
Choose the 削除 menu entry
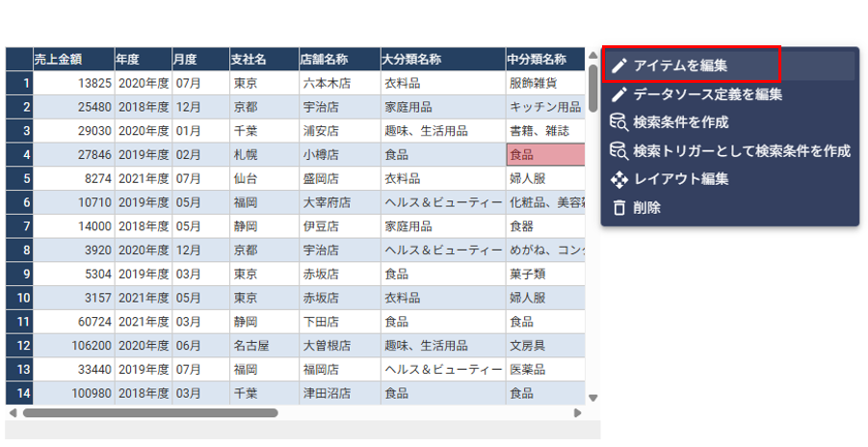click(646, 208)
